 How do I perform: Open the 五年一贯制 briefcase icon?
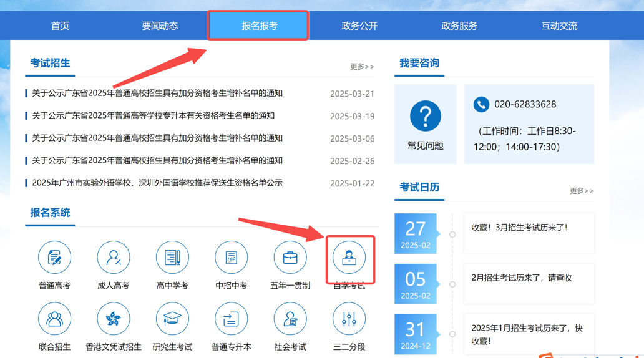[x=290, y=258]
